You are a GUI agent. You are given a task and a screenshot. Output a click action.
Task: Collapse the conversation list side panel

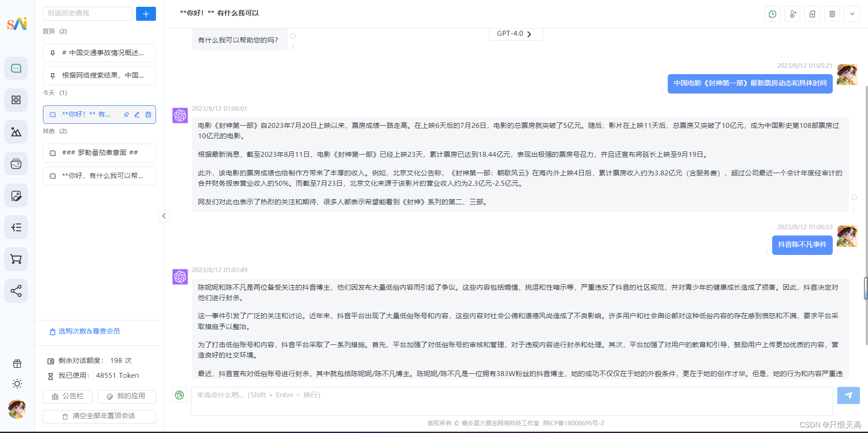point(164,216)
